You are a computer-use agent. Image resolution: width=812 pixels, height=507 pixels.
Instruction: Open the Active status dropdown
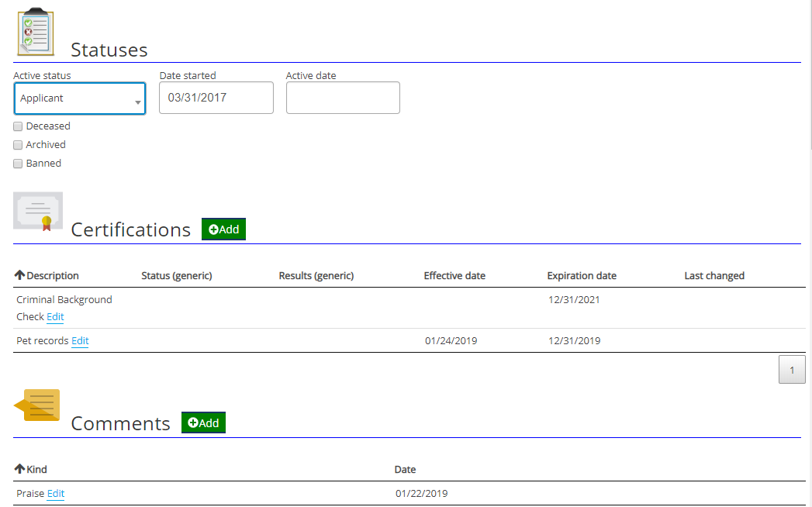(x=79, y=98)
